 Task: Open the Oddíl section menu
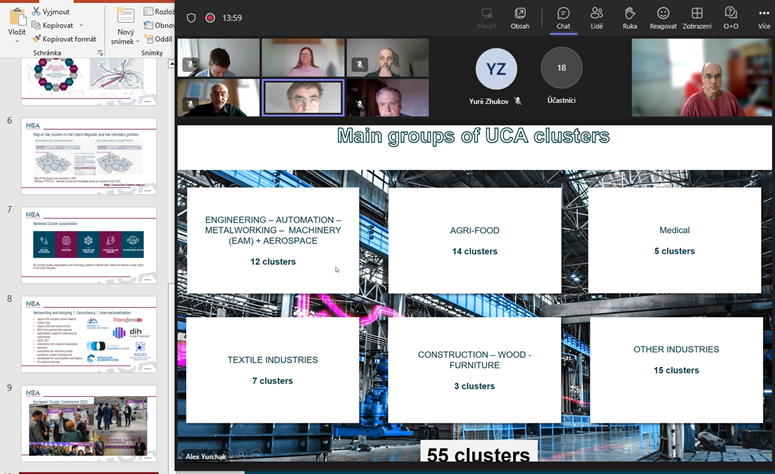tap(159, 39)
